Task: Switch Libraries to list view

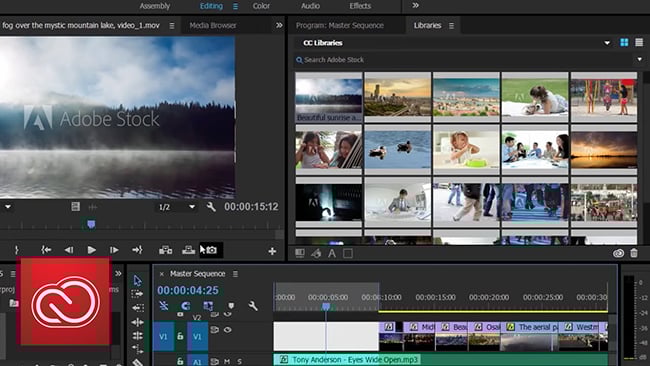Action: pos(639,42)
